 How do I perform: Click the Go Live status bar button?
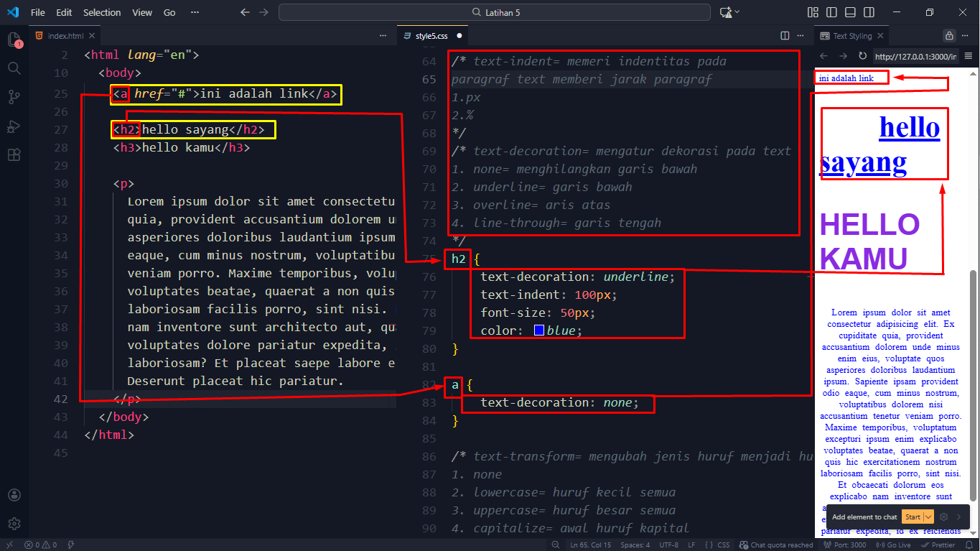coord(894,545)
